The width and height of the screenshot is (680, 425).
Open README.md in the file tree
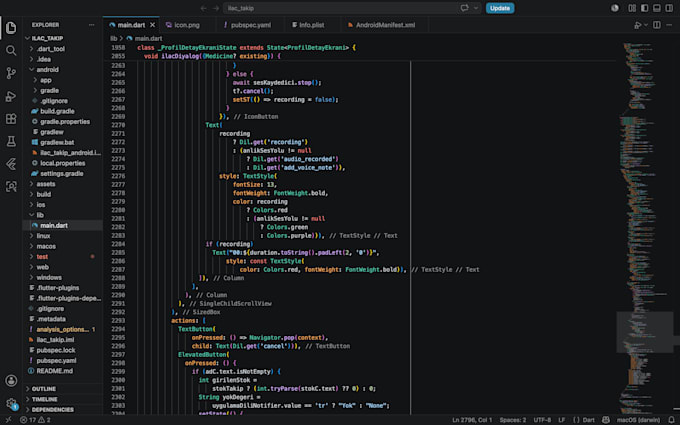pyautogui.click(x=62, y=371)
